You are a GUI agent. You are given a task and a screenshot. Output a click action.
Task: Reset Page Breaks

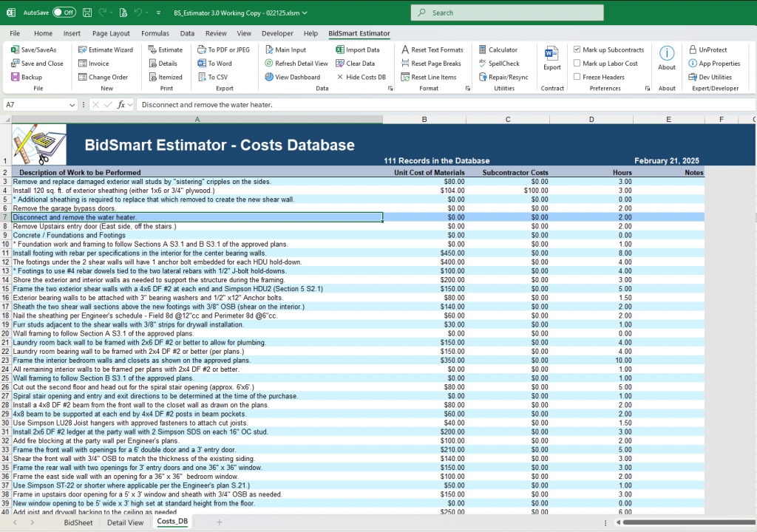pyautogui.click(x=431, y=64)
